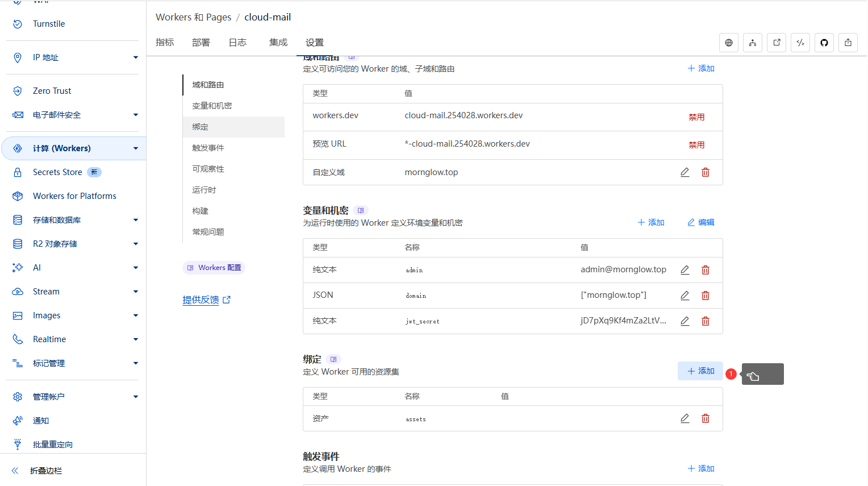The width and height of the screenshot is (868, 486).
Task: Delete the admin variable row
Action: (705, 270)
